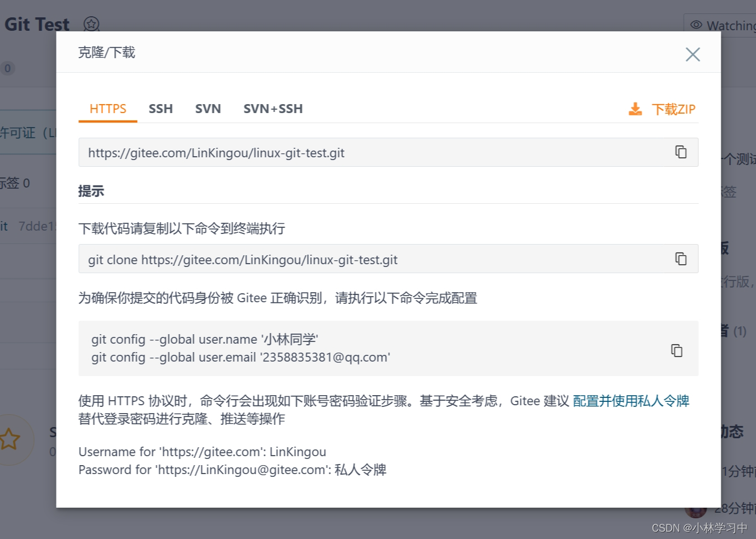This screenshot has height=539, width=756.
Task: Click the git config user.name line
Action: click(x=205, y=339)
